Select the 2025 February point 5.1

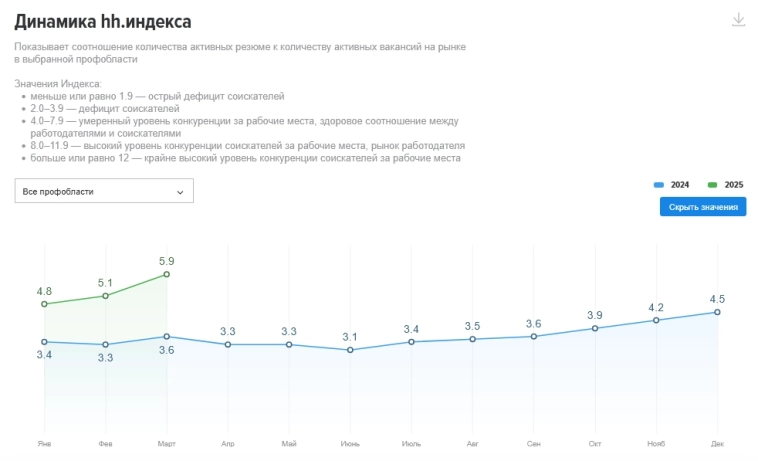tap(105, 296)
